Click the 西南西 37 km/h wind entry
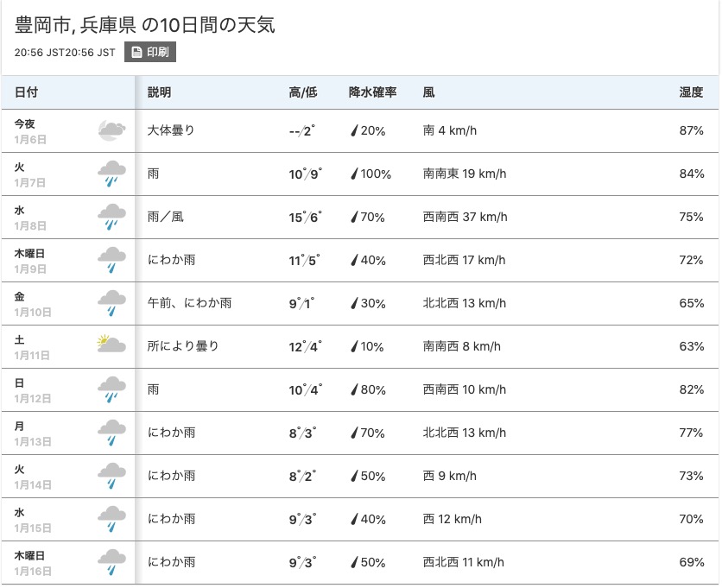This screenshot has width=722, height=588. coord(465,217)
